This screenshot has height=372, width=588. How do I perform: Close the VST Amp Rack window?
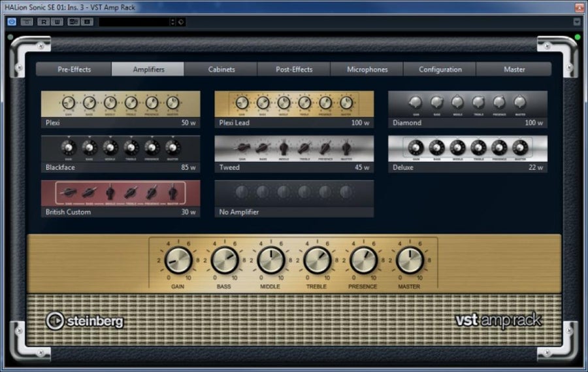pyautogui.click(x=580, y=7)
